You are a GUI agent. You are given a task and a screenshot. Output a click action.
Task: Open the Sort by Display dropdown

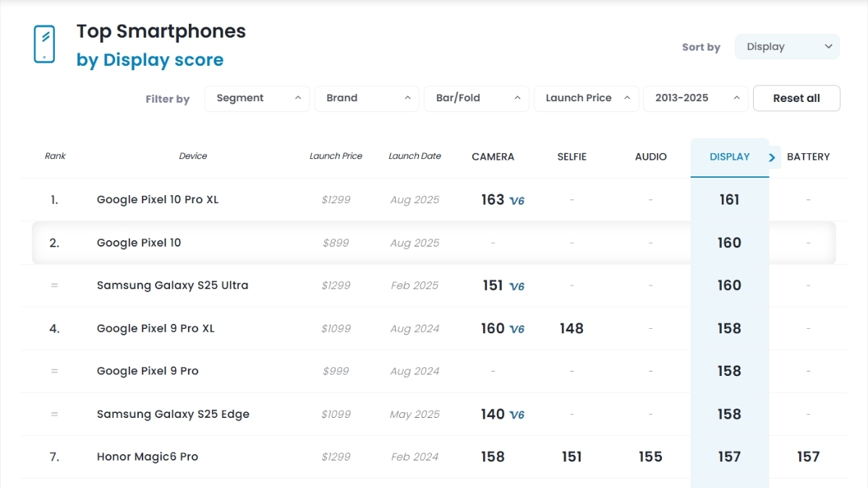click(x=788, y=47)
